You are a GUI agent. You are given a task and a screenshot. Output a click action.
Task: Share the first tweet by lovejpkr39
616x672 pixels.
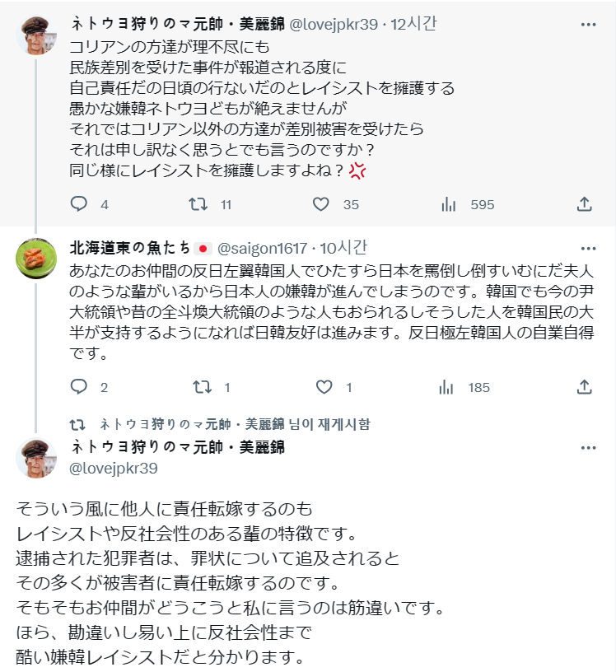[584, 204]
